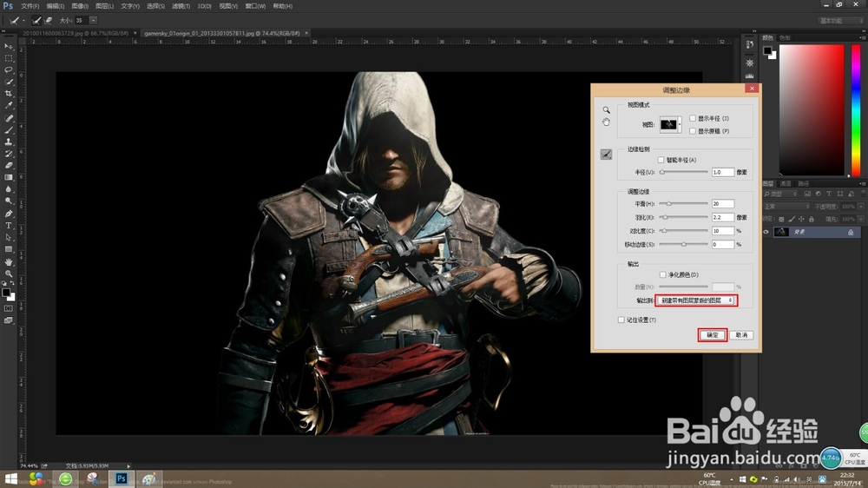Screen dimensions: 868x488
Task: Open the 文件(F) menu
Action: [x=30, y=6]
